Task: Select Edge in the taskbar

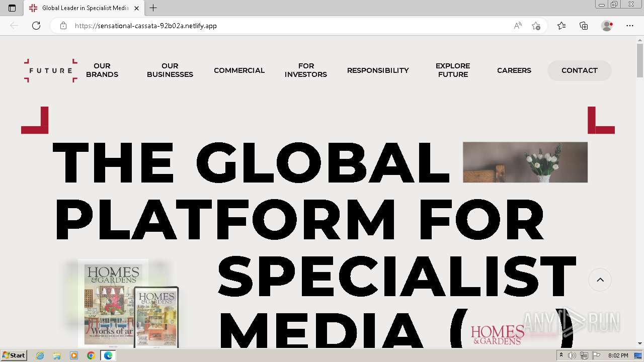Action: pos(108,355)
